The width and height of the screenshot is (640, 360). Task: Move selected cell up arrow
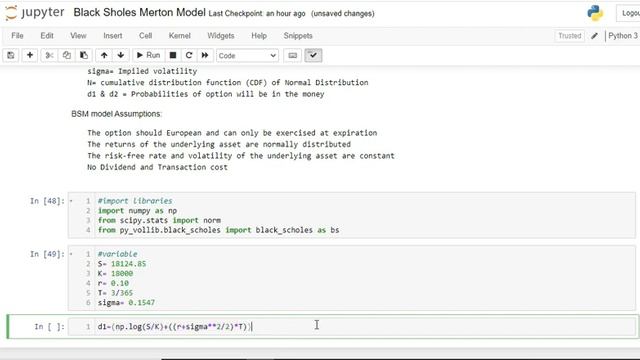click(104, 55)
